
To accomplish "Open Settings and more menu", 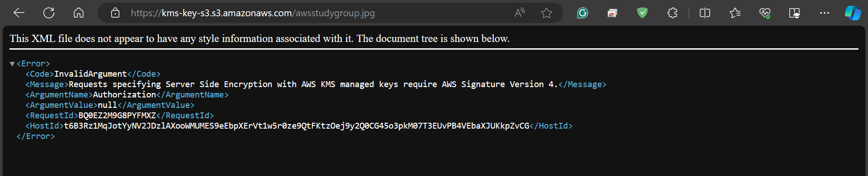I will pos(825,13).
